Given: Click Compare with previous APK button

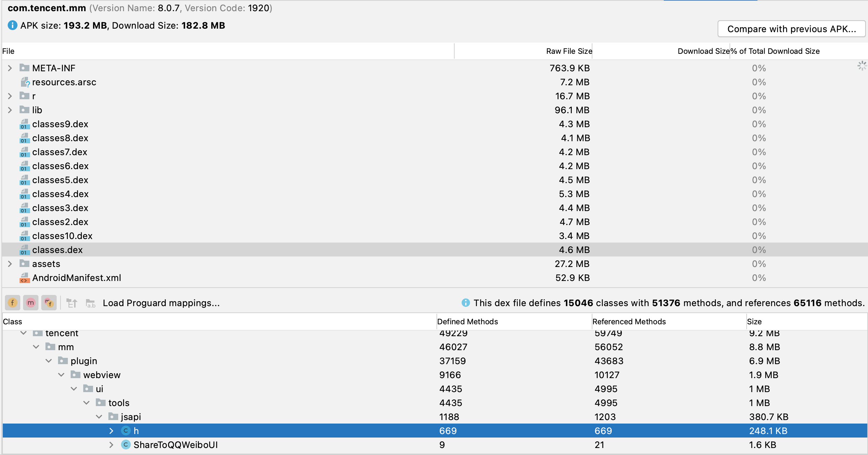Looking at the screenshot, I should pos(791,29).
